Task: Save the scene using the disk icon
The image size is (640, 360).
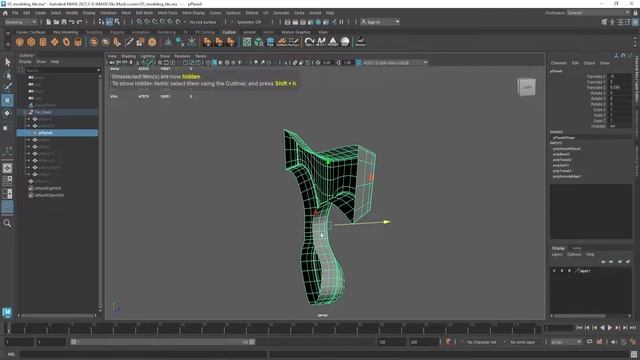Action: pyautogui.click(x=64, y=22)
